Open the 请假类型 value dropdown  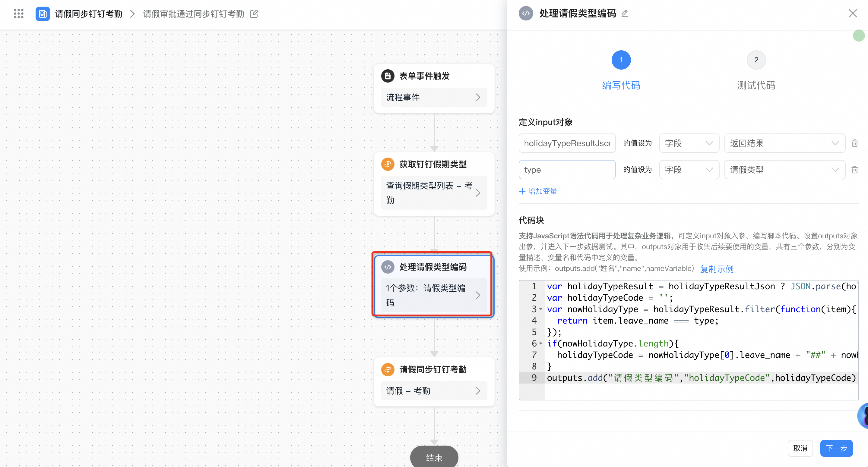[784, 169]
